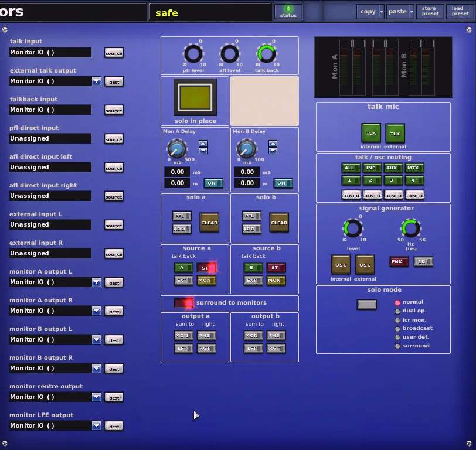This screenshot has height=450, width=476.
Task: Open monitor A output L dropdown
Action: pyautogui.click(x=97, y=282)
